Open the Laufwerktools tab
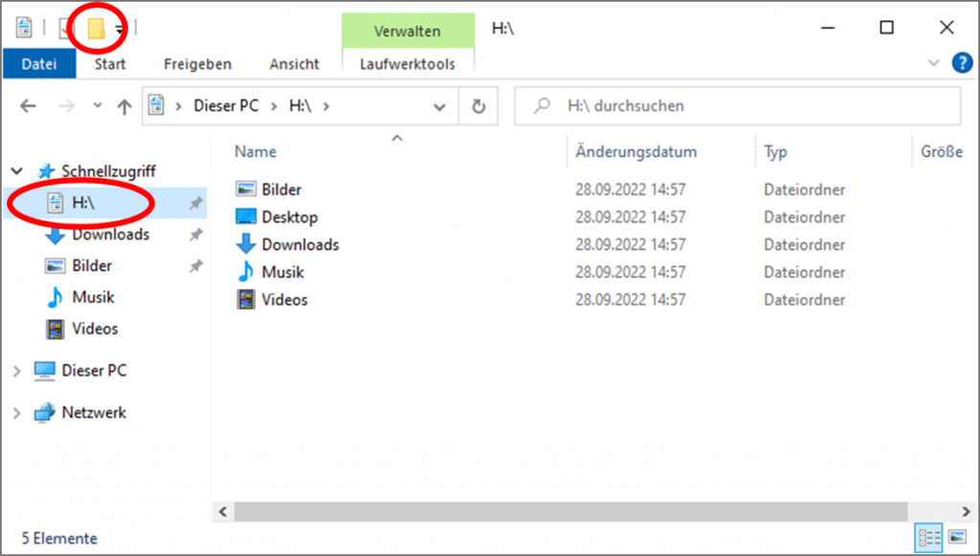Image resolution: width=980 pixels, height=556 pixels. click(x=407, y=64)
